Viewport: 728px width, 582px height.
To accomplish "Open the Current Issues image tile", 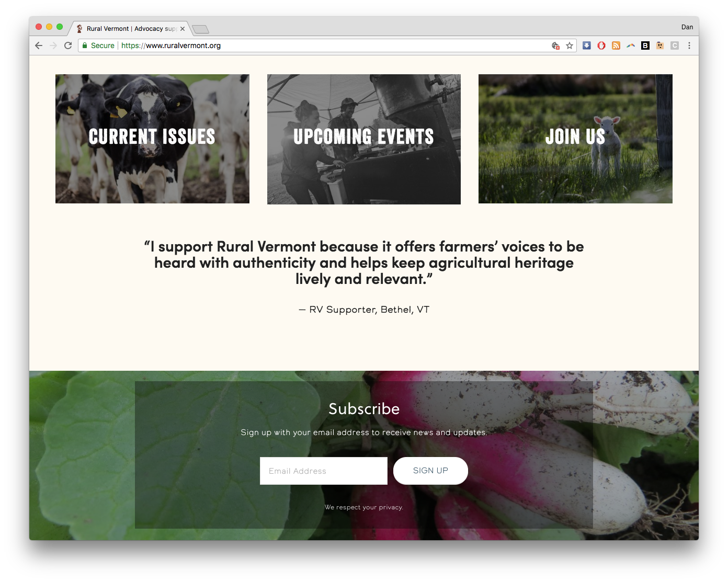I will click(x=152, y=139).
